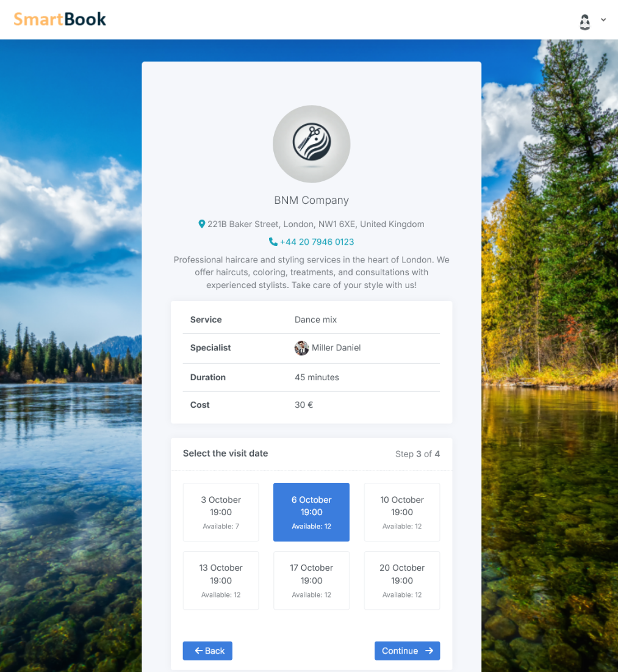Click the BNM Company name heading
This screenshot has width=618, height=672.
pyautogui.click(x=311, y=200)
